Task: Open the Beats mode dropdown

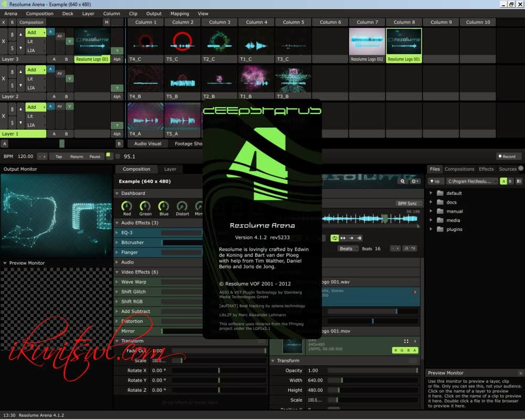Action: (347, 248)
